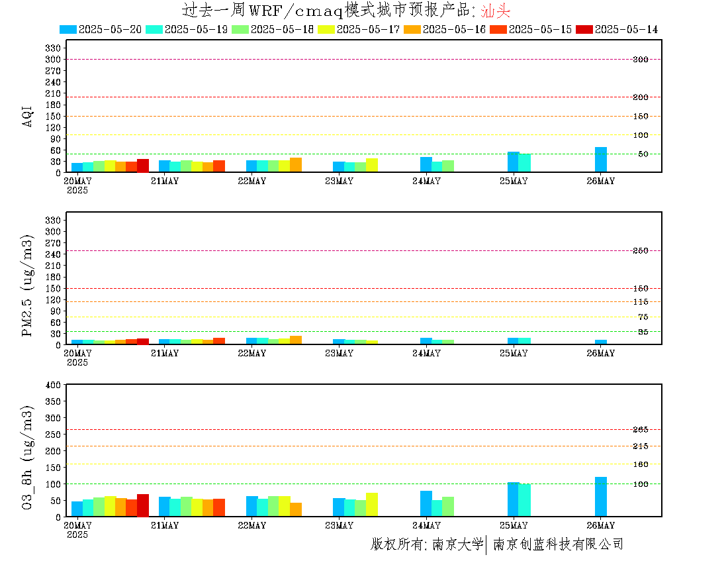Click the 265 threshold label in the O3_8h chart
The image size is (728, 563).
[641, 430]
